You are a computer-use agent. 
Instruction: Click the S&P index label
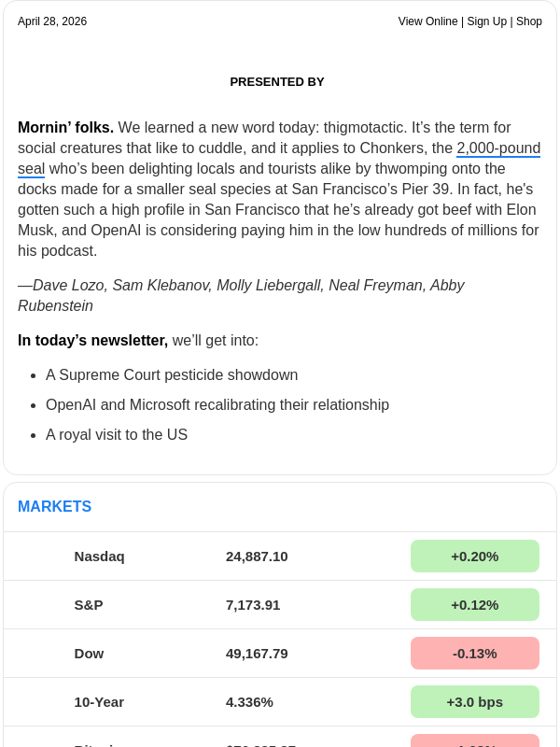point(89,605)
